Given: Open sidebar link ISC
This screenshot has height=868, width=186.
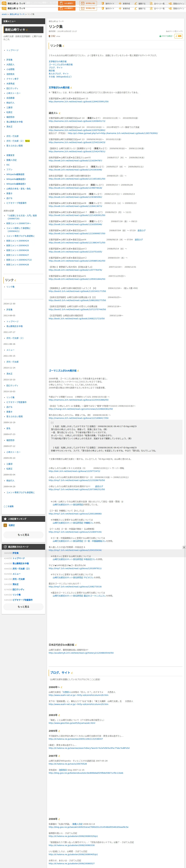Looking at the screenshot, I should tap(8, 165).
